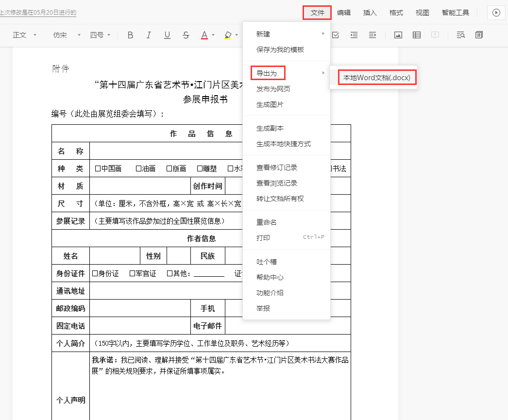Open find and replace search icon
508x420 pixels.
click(x=461, y=35)
